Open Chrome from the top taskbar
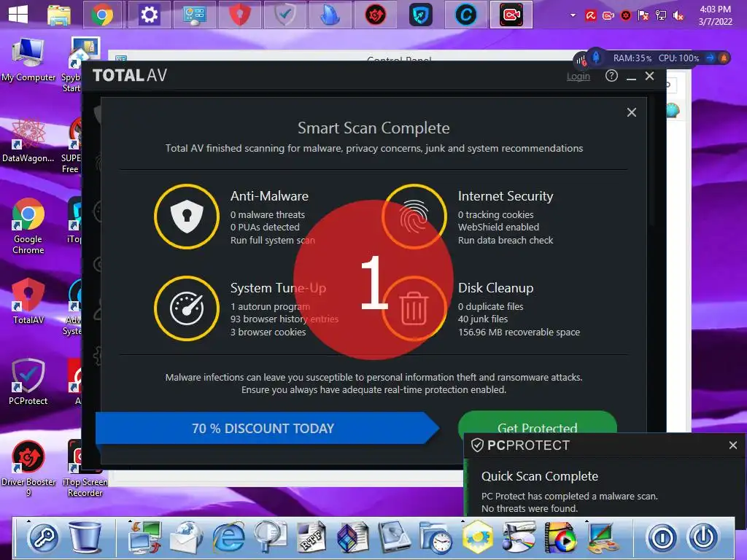 (x=102, y=15)
